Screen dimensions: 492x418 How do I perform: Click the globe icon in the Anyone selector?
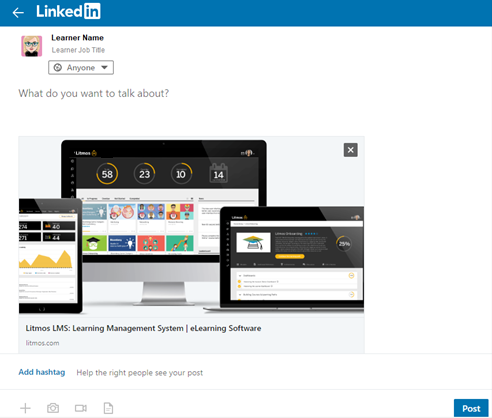[x=58, y=68]
